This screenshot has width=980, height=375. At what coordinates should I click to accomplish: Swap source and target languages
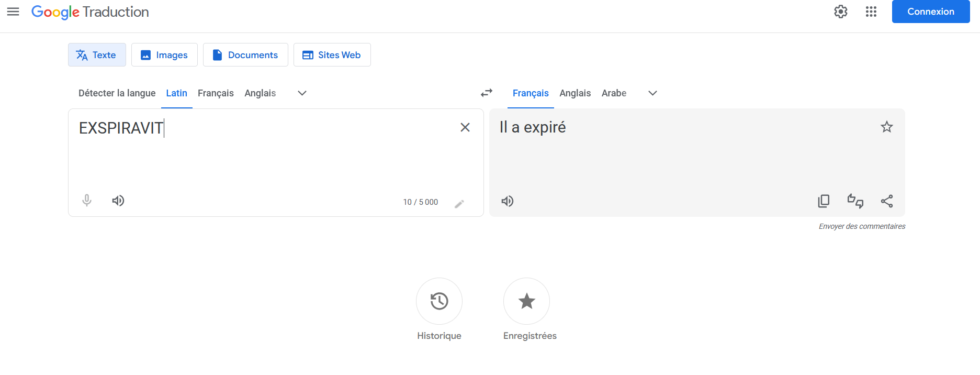[x=487, y=93]
